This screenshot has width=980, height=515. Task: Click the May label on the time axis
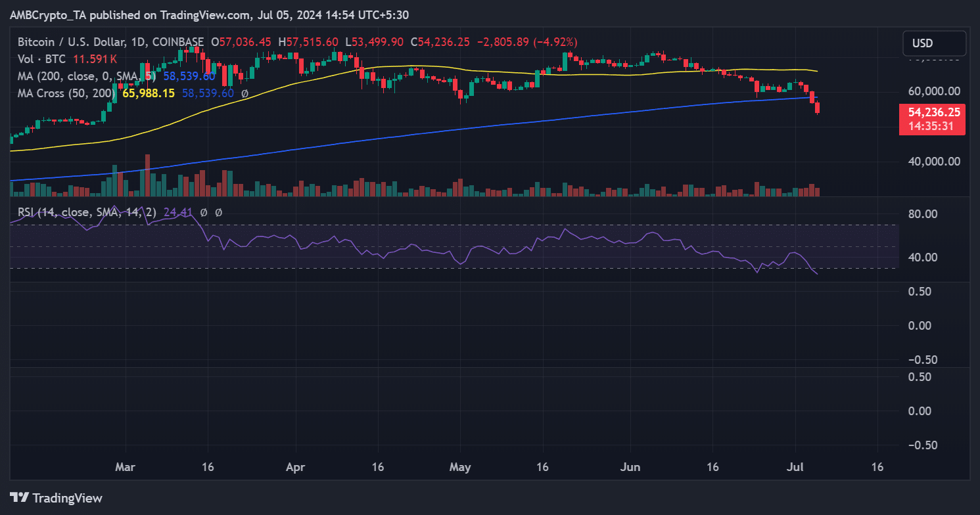pyautogui.click(x=460, y=467)
